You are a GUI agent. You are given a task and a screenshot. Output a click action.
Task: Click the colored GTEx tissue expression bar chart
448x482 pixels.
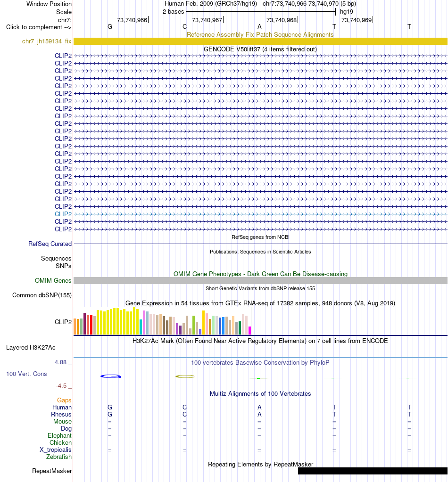click(163, 320)
